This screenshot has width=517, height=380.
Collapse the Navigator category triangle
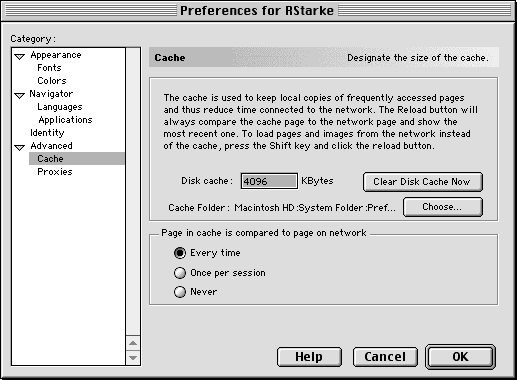[x=20, y=95]
